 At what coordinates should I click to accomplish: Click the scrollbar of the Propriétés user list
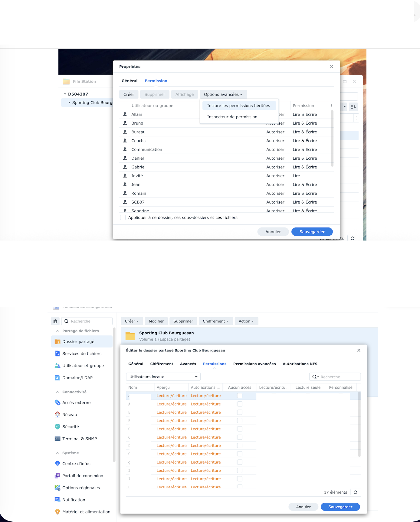[x=332, y=139]
